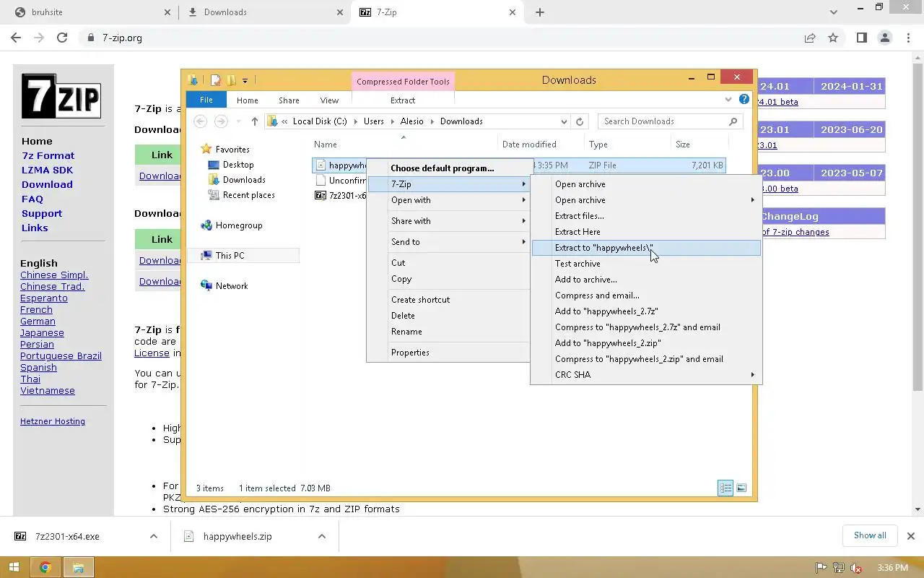Open the 7-Zip ChangeLog link
924x578 pixels.
pos(796,232)
